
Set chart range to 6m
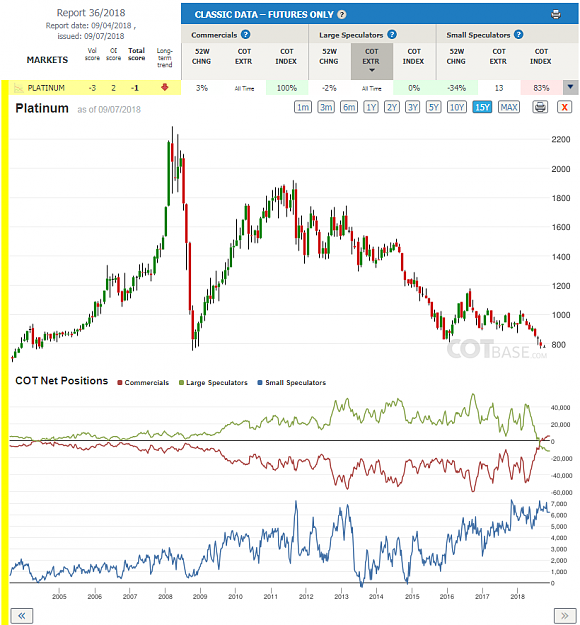click(x=349, y=107)
